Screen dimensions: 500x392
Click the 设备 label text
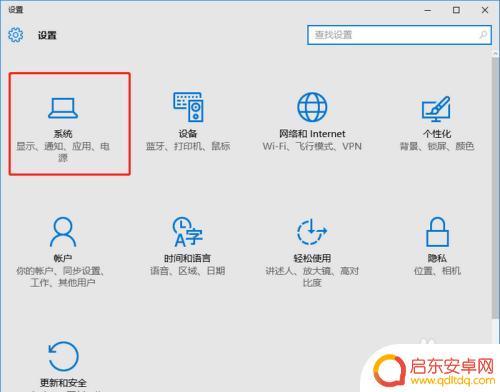[188, 134]
